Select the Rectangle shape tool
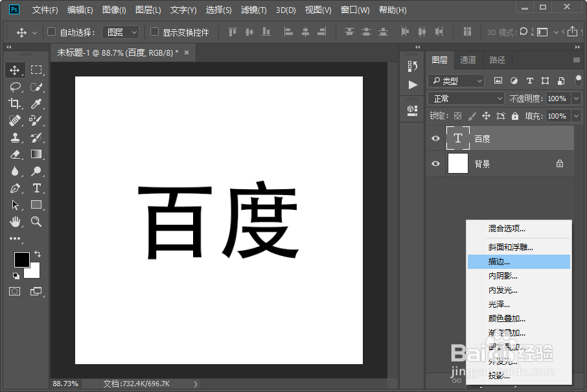 point(36,205)
